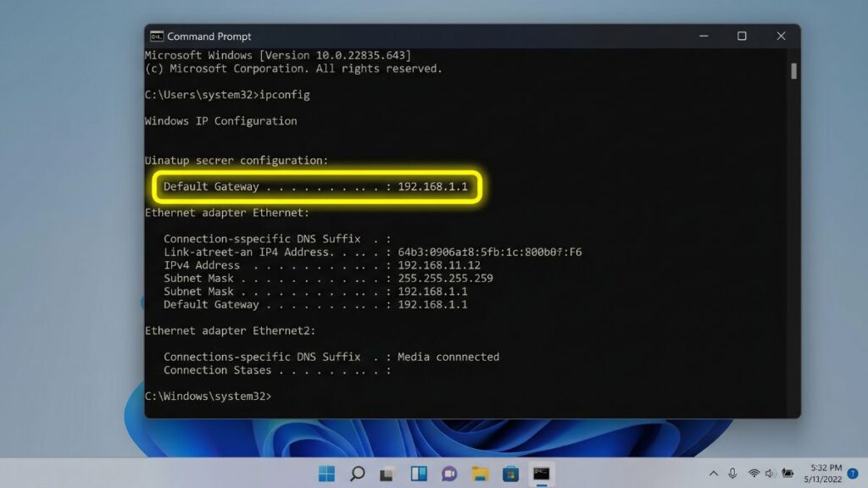Click 'Windows IP Configuration' line
Image resolution: width=868 pixels, height=488 pixels.
221,120
